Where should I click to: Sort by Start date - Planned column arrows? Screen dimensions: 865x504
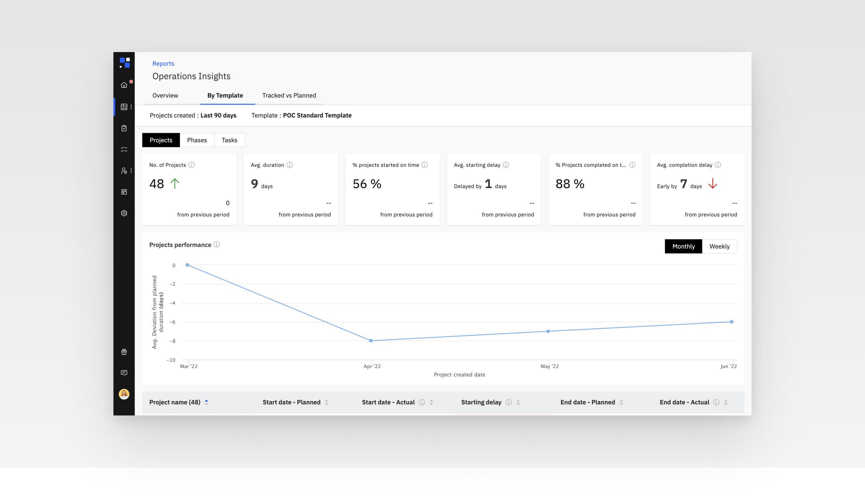[x=327, y=402]
